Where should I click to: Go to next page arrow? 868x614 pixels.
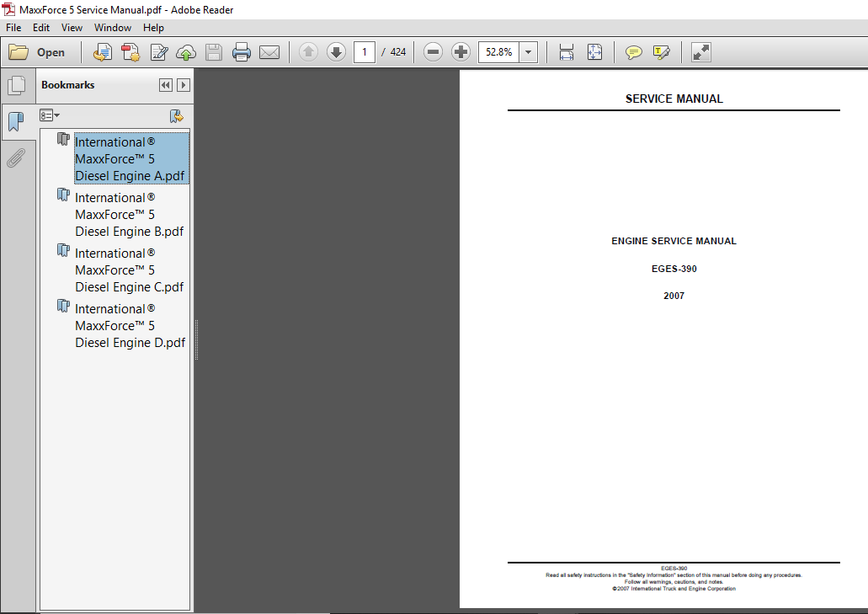click(336, 52)
